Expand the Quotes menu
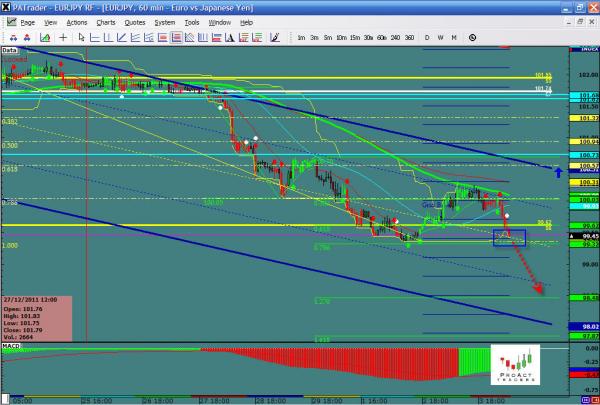Viewport: 600px width, 405px height. [x=135, y=21]
